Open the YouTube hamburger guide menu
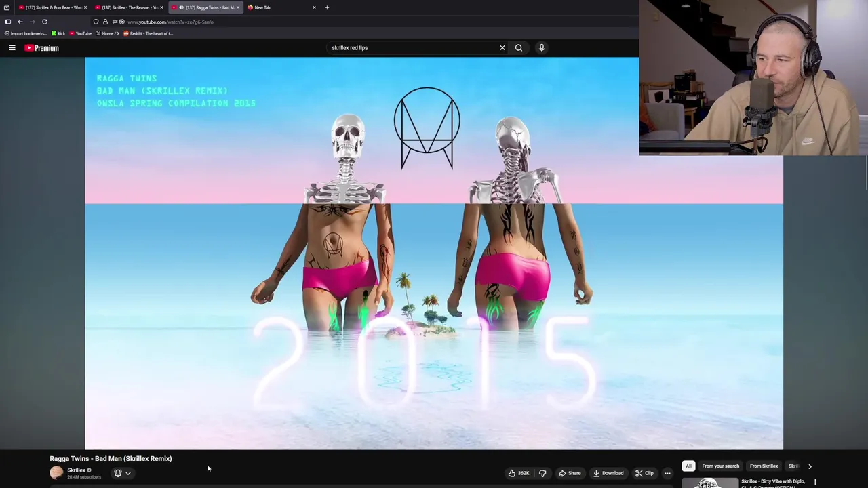This screenshot has width=868, height=488. pos(12,48)
